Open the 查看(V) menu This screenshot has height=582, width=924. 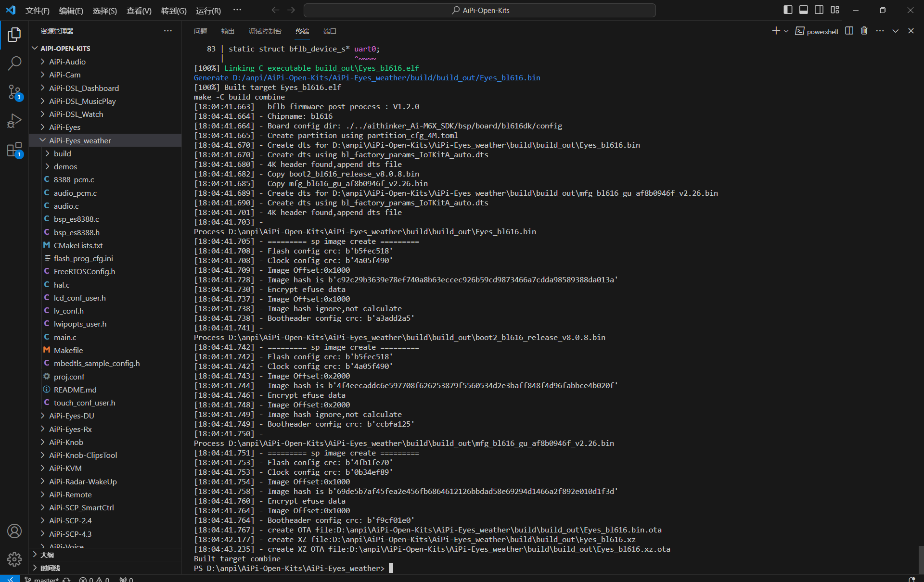139,11
